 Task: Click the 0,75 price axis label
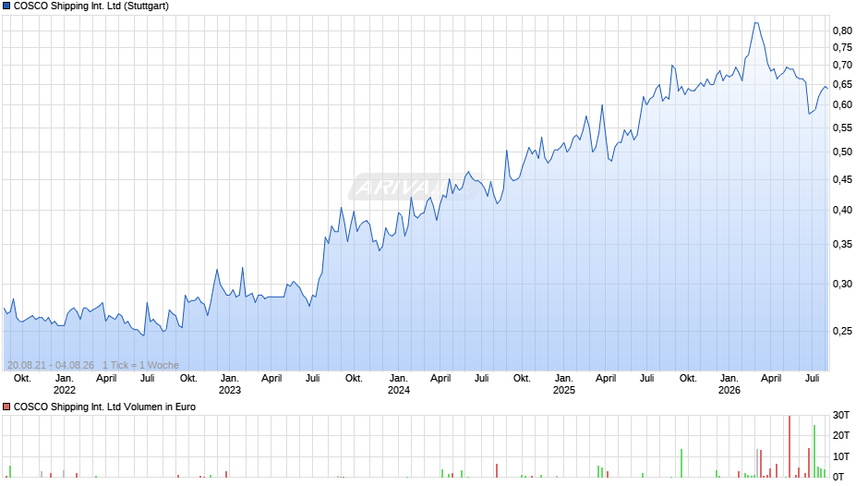(842, 48)
